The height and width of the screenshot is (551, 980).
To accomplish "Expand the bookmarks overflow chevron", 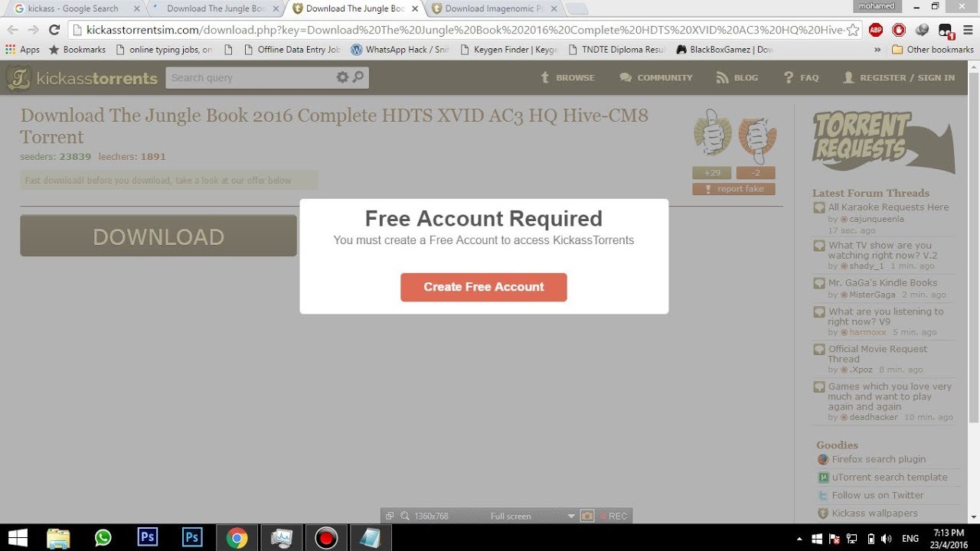I will tap(877, 49).
